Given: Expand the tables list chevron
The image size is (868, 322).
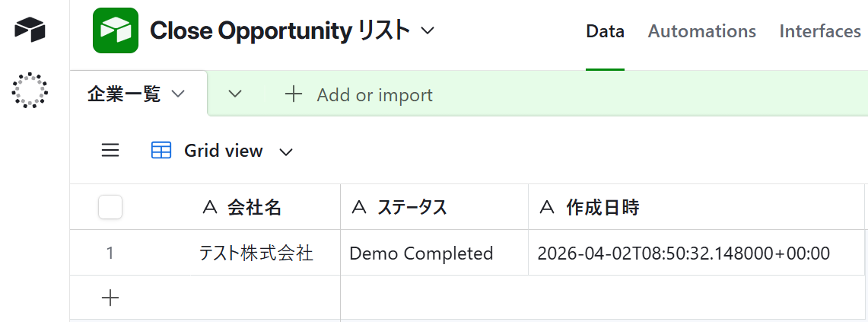Looking at the screenshot, I should (235, 94).
